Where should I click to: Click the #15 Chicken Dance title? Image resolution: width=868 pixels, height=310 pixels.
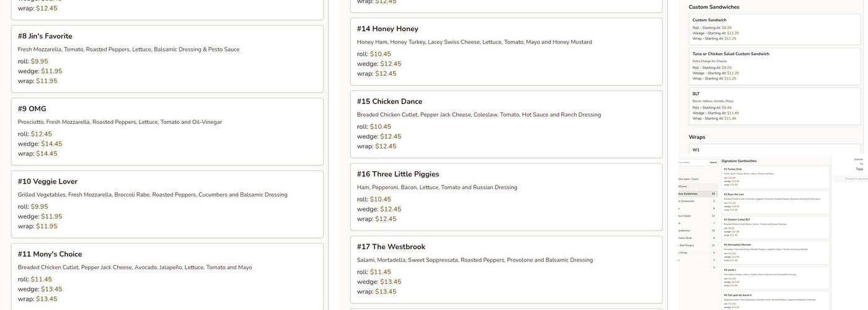point(389,102)
